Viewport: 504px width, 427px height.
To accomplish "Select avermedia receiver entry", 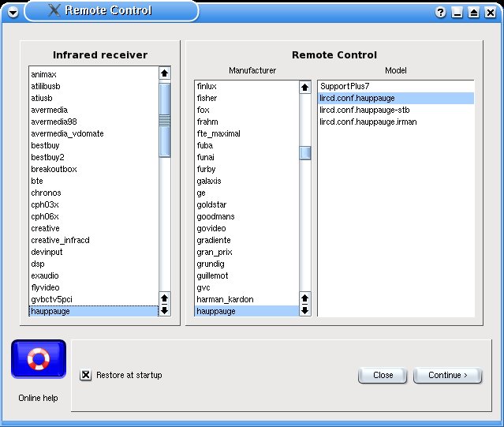I will click(x=94, y=110).
